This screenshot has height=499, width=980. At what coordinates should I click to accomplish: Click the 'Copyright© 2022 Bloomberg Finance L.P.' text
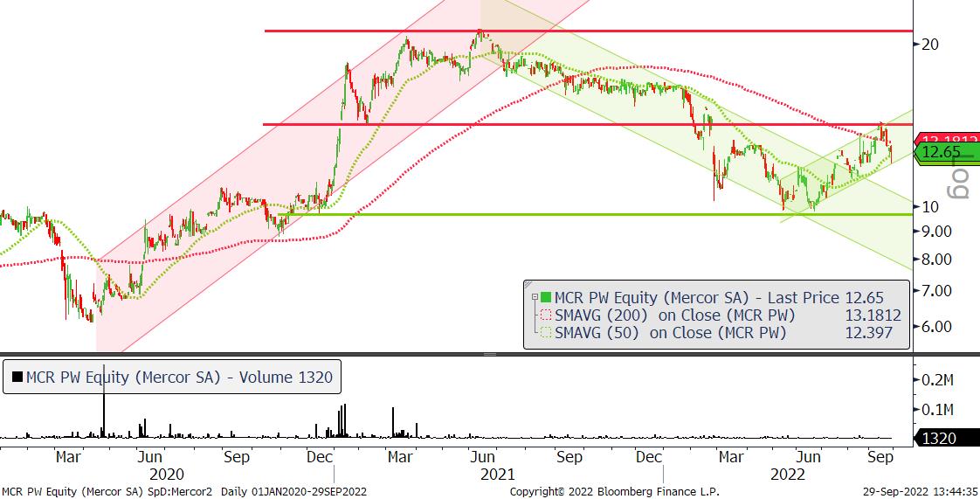pos(614,492)
